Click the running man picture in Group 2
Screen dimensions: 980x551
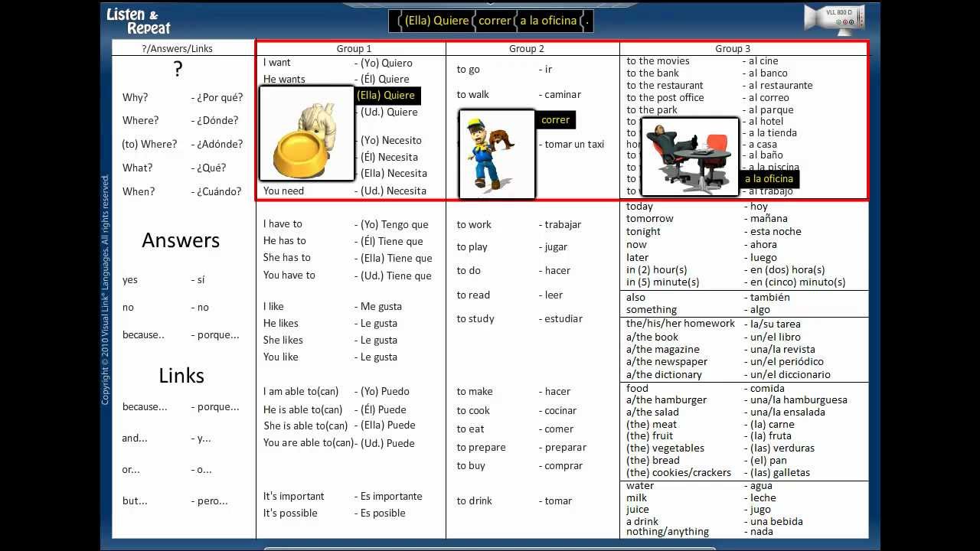pos(497,154)
